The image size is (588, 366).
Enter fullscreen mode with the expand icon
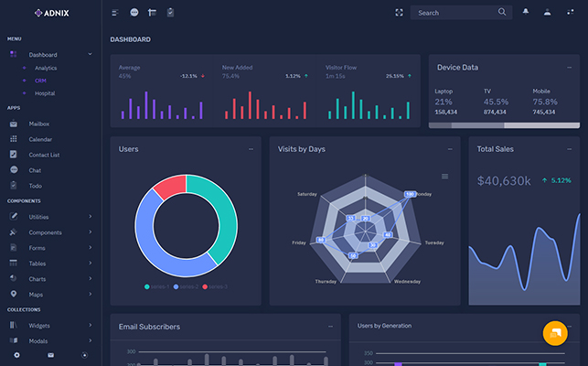(399, 13)
